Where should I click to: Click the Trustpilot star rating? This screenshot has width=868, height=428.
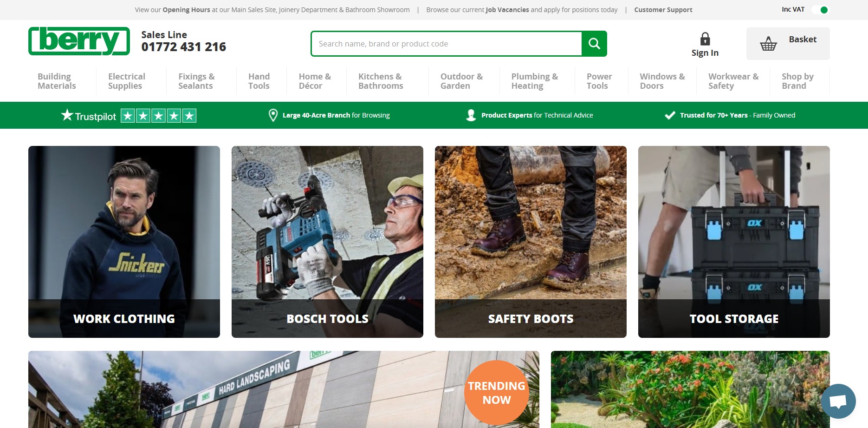(x=158, y=116)
